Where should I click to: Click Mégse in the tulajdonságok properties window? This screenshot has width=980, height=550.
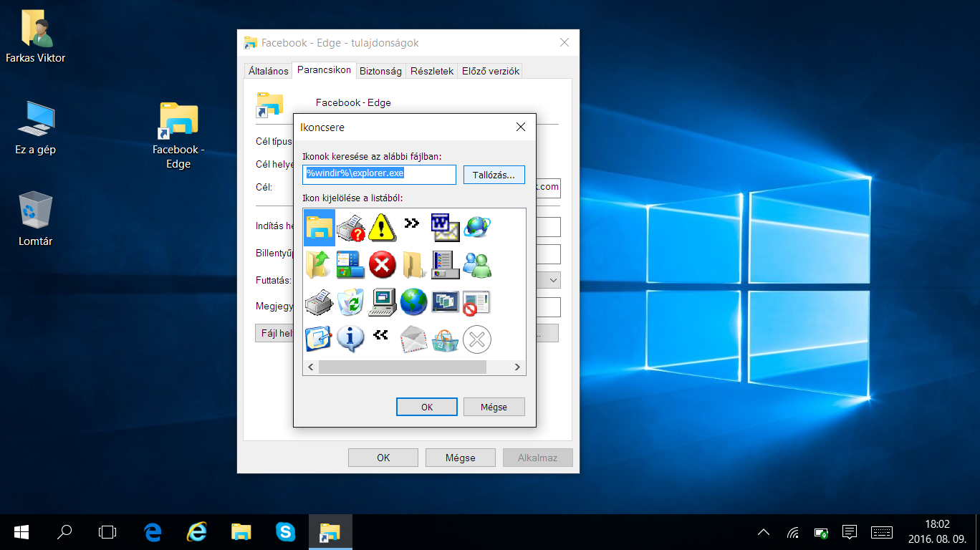coord(461,458)
